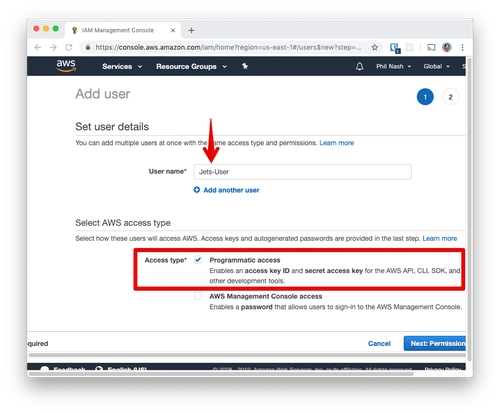Viewport: 500px width, 413px height.
Task: Click the AWS logo home icon
Action: [x=66, y=66]
